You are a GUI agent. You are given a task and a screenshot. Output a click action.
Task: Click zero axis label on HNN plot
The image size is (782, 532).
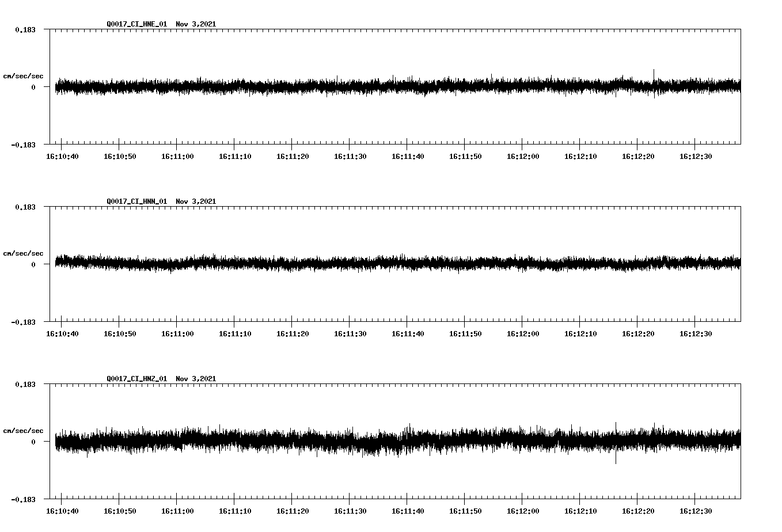[x=33, y=265]
